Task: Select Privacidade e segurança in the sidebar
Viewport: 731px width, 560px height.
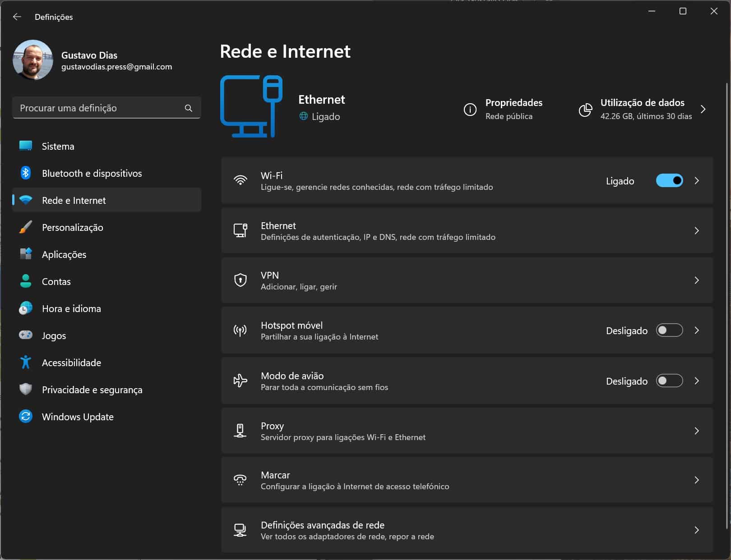Action: [x=92, y=390]
